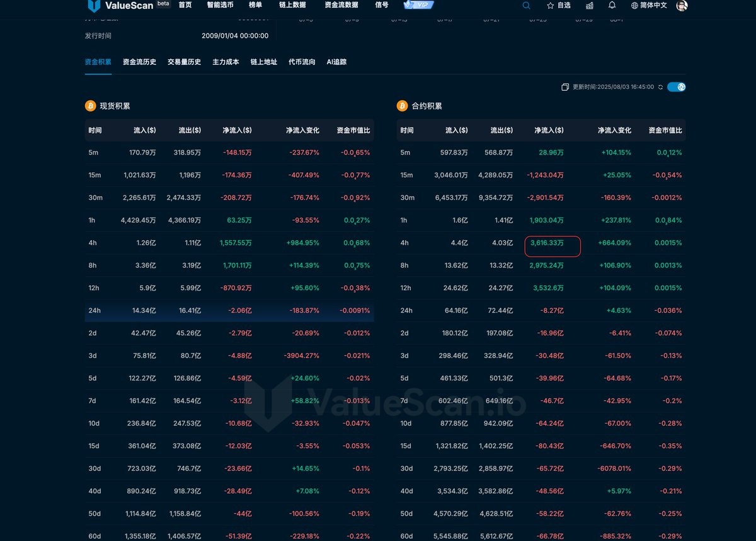The image size is (756, 541).
Task: Open the 自选 star watchlist
Action: [x=558, y=6]
